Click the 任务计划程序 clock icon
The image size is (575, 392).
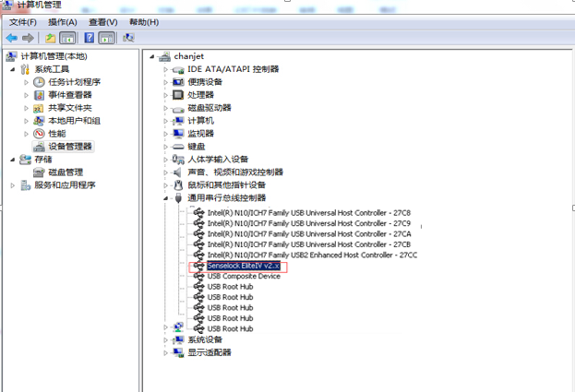pyautogui.click(x=40, y=82)
